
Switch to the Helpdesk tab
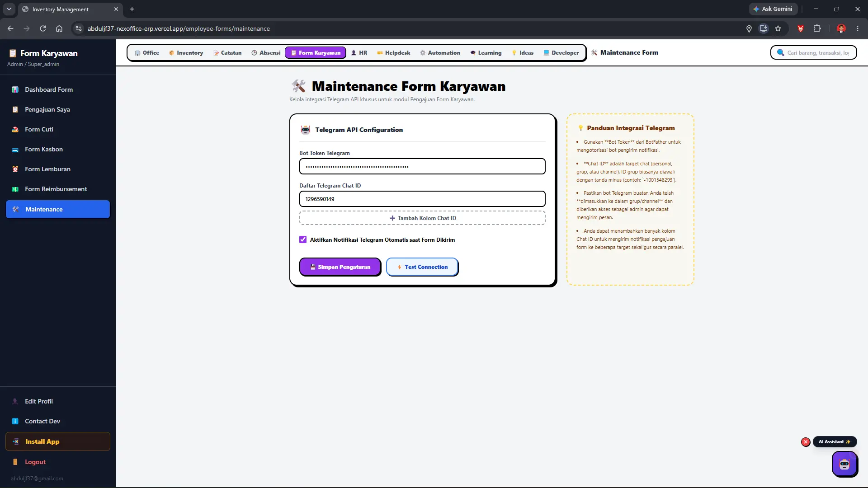[x=394, y=53]
